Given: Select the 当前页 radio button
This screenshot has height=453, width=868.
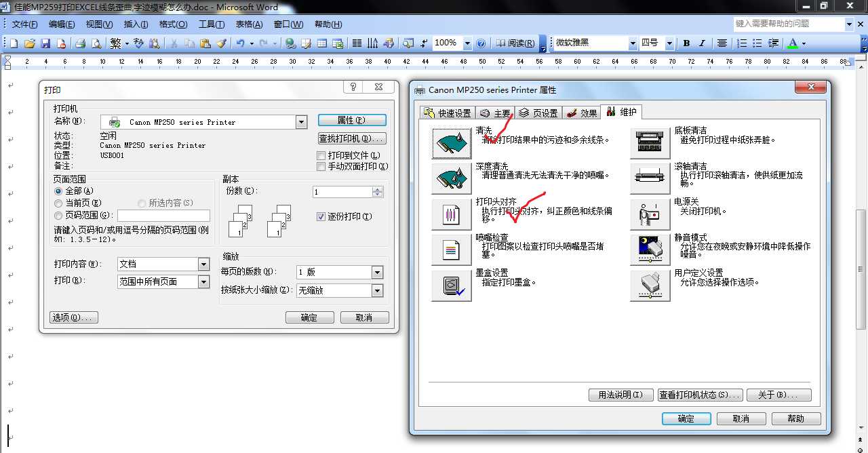Looking at the screenshot, I should (58, 203).
